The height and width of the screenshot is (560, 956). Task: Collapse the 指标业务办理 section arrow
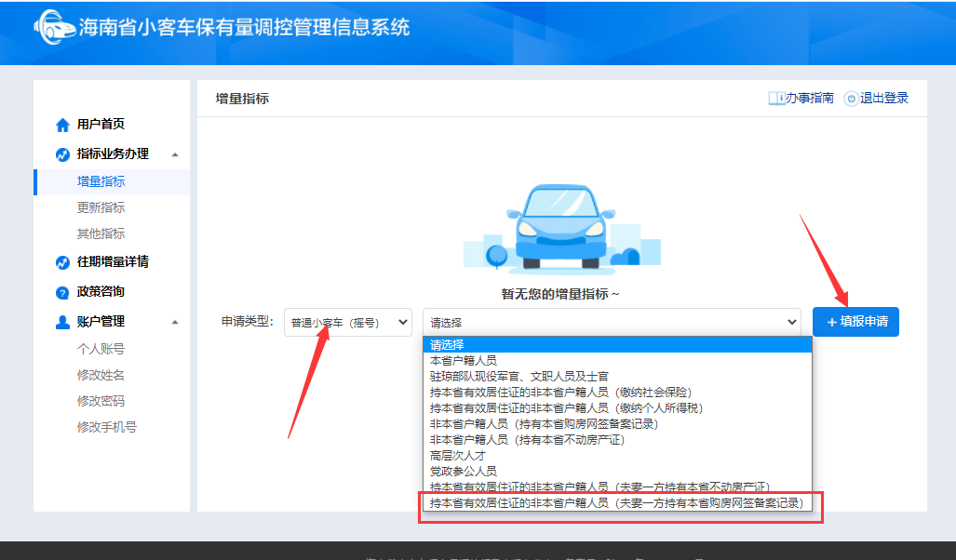click(x=175, y=154)
